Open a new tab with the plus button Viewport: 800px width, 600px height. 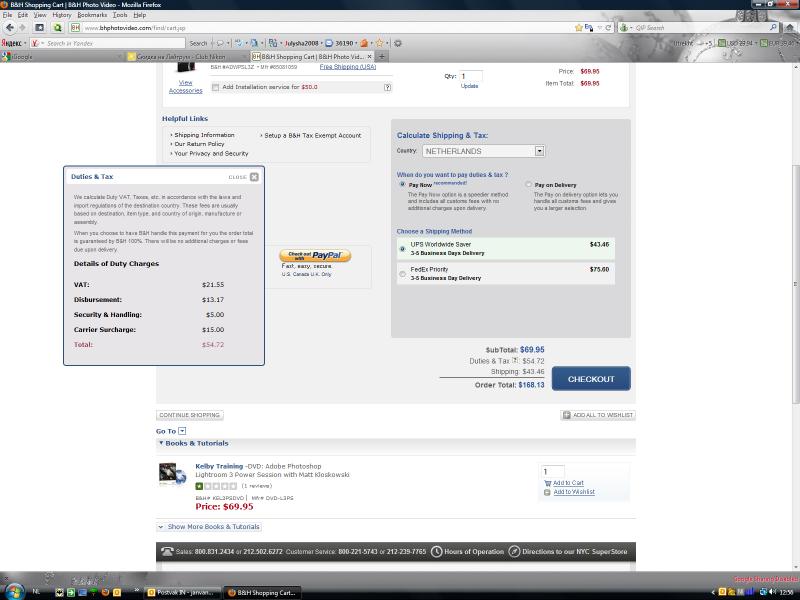[382, 56]
